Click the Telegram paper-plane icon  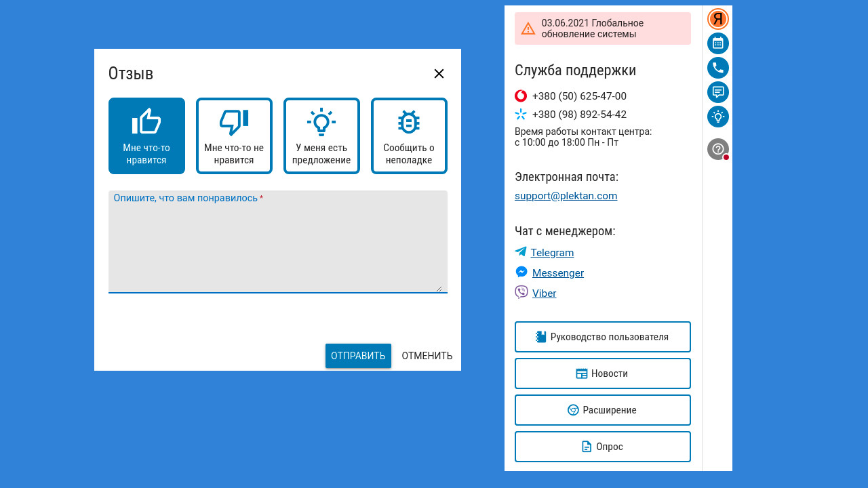click(521, 251)
